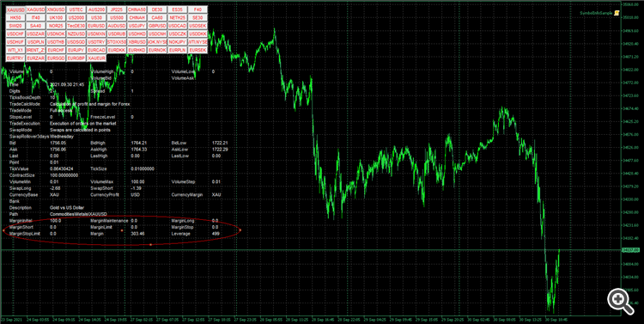
Task: Click the EURGBP pair button
Action: tap(76, 58)
